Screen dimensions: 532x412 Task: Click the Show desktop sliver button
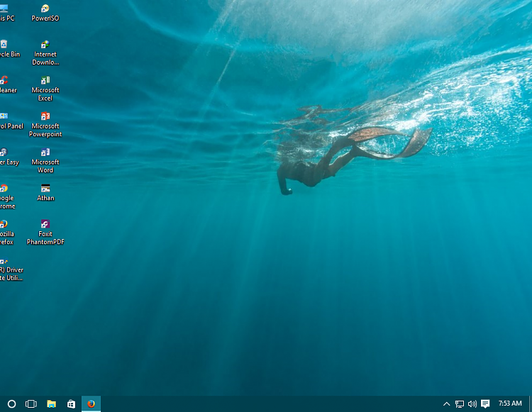(x=531, y=404)
